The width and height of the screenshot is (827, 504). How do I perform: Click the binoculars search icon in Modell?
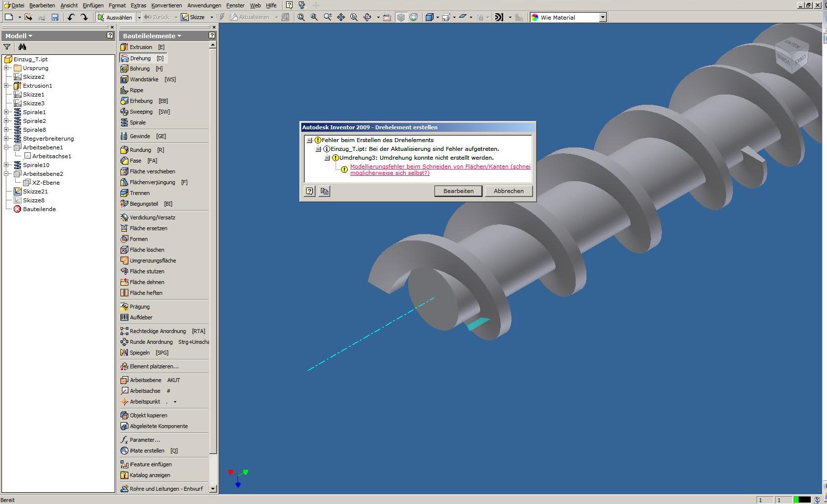(x=22, y=47)
